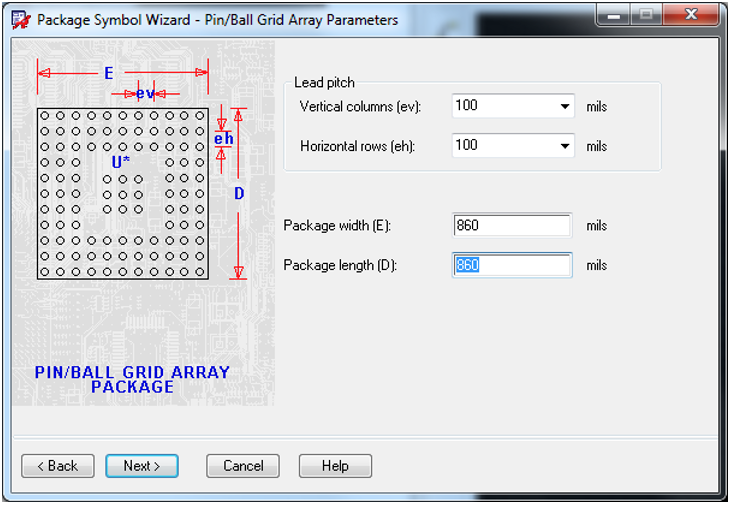Viewport: 731px width, 505px height.
Task: Minimize the wizard window
Action: 614,15
